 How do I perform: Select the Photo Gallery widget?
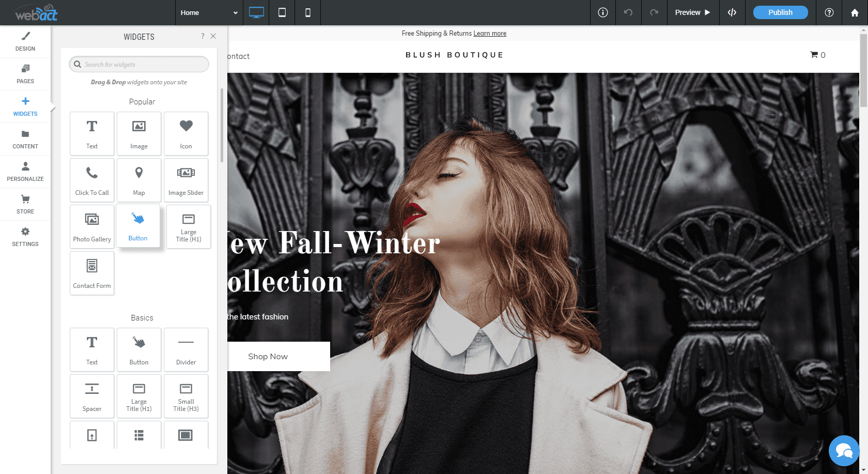[91, 226]
